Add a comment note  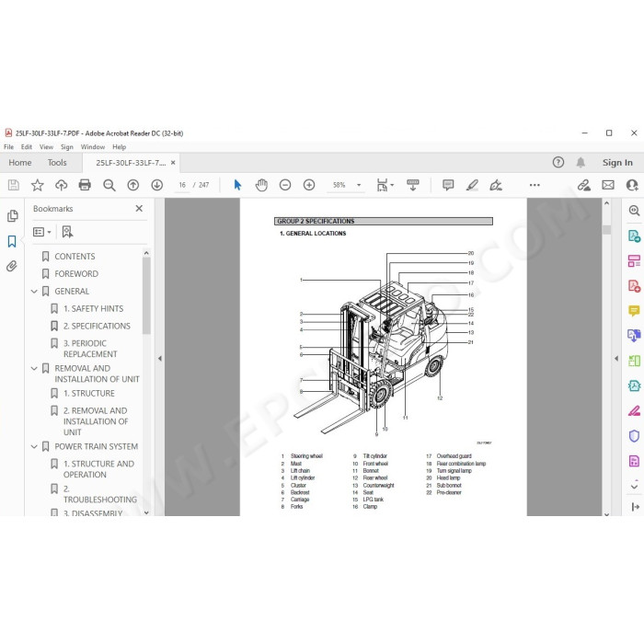click(448, 185)
